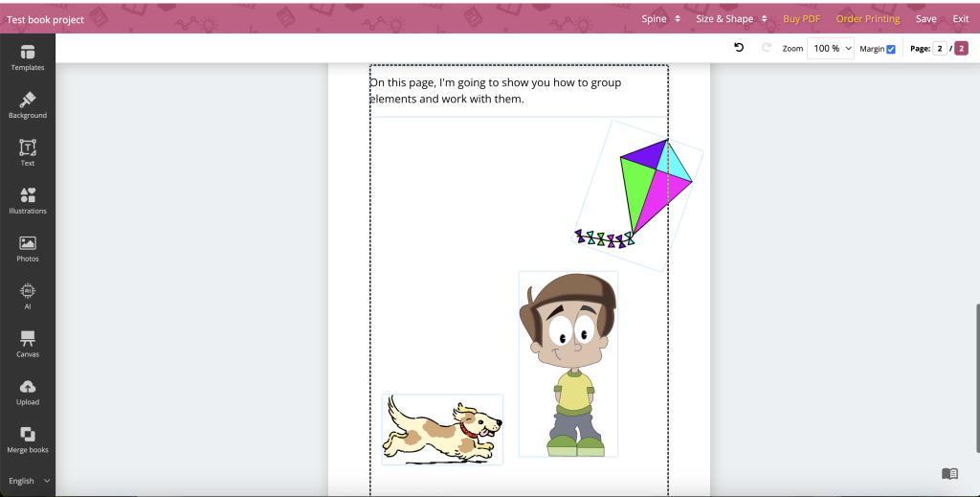Toggle the Margin checkbox
Image resolution: width=980 pixels, height=497 pixels.
891,49
